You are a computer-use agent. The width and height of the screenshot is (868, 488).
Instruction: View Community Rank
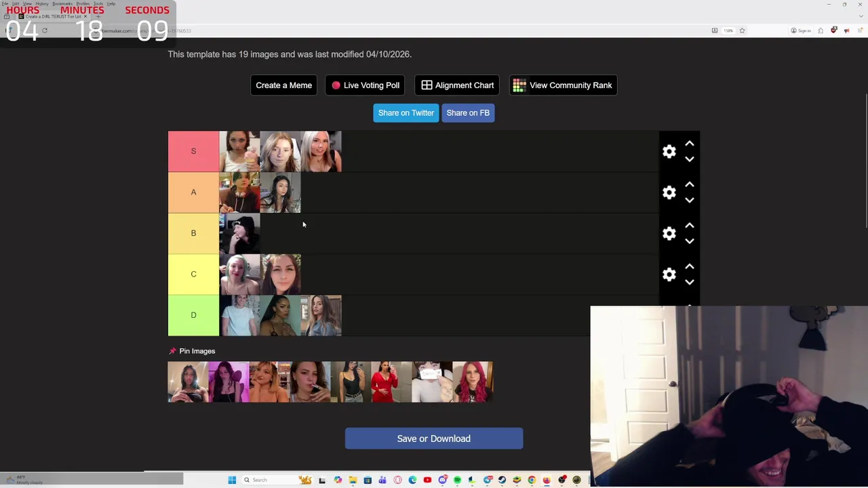(x=563, y=85)
